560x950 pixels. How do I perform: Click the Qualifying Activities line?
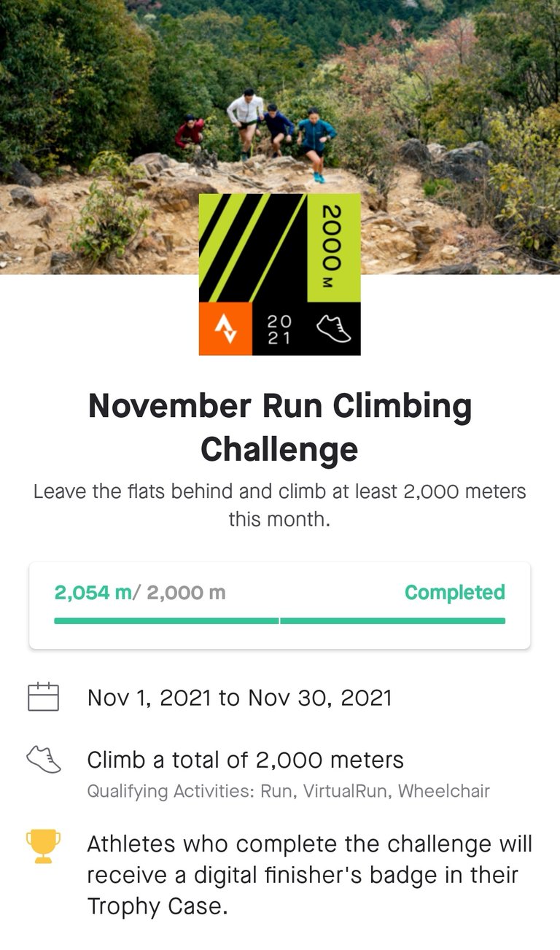pos(288,790)
